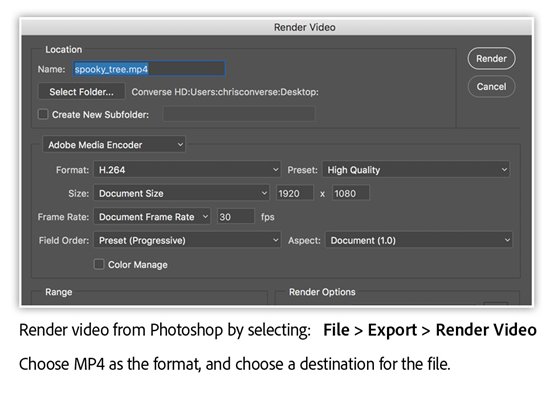Viewport: 554px width, 400px height.
Task: Open the Select Folder chooser
Action: 82,92
